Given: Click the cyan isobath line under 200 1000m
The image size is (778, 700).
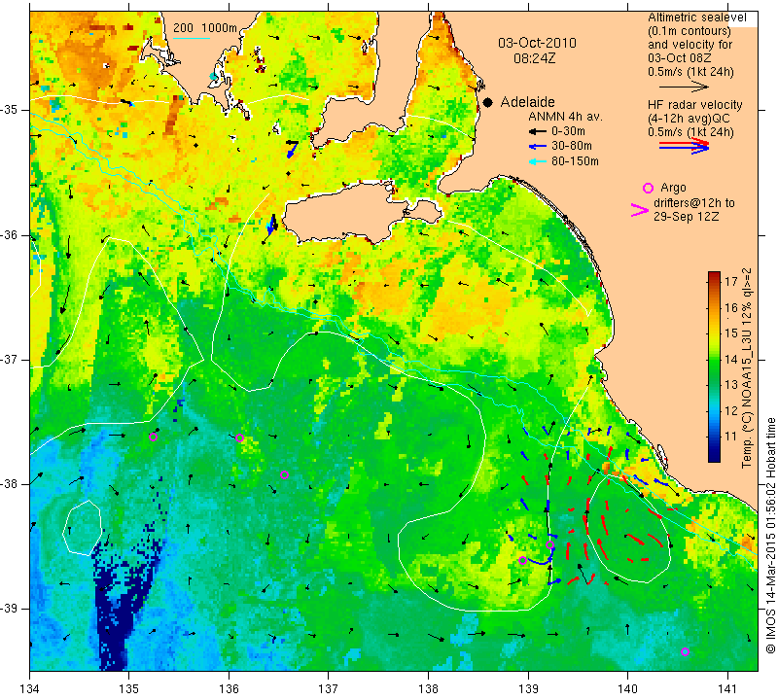Looking at the screenshot, I should [x=192, y=38].
